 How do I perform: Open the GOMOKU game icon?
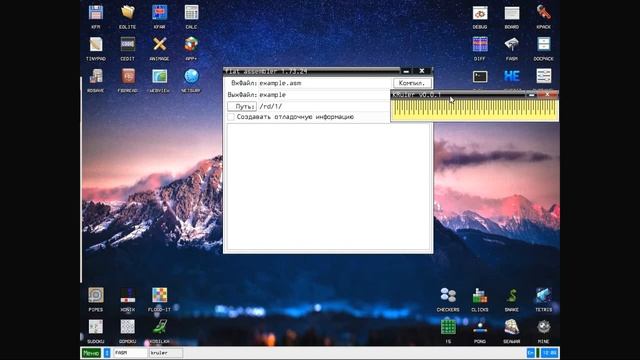tap(127, 327)
